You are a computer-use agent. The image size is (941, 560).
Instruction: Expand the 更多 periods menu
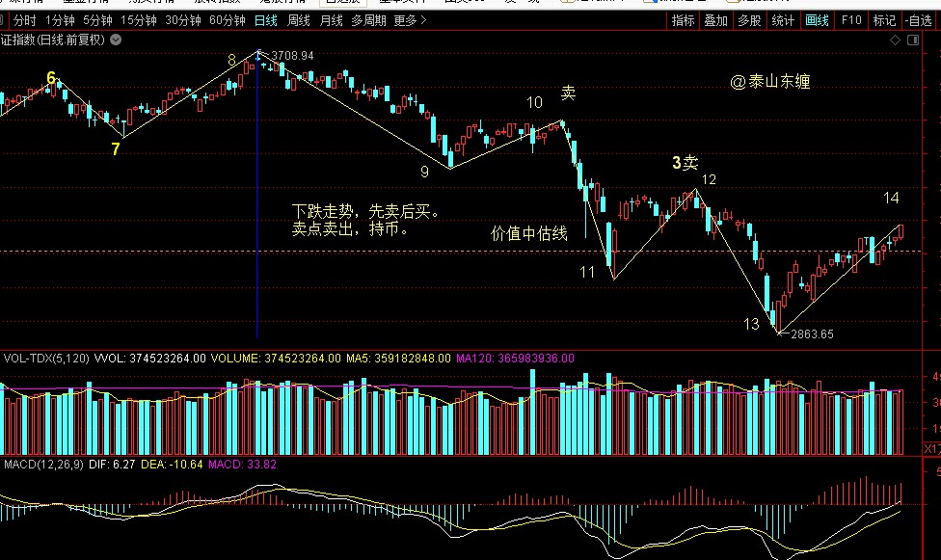point(410,20)
